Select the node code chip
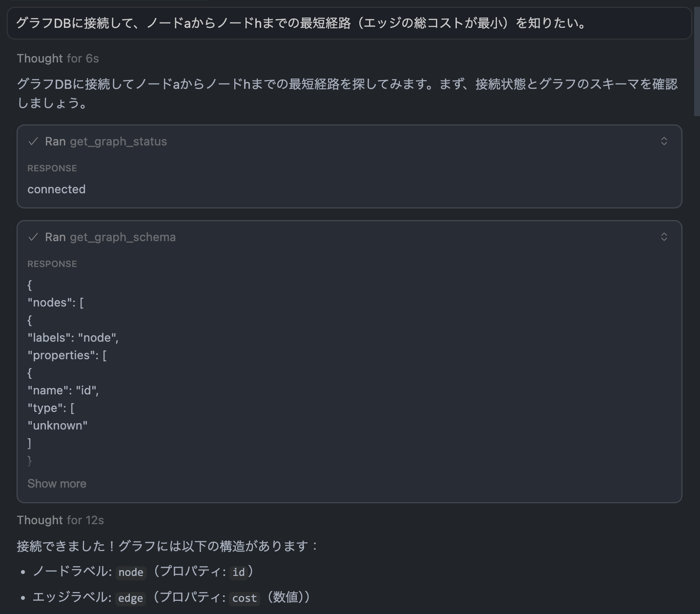This screenshot has height=614, width=700. click(131, 573)
